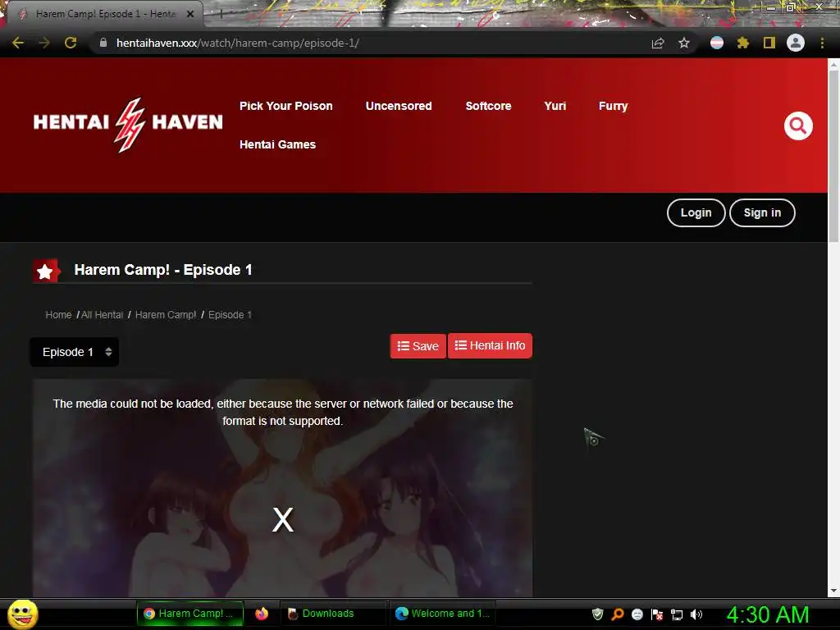The width and height of the screenshot is (840, 630).
Task: Go back to the previous page
Action: [18, 43]
